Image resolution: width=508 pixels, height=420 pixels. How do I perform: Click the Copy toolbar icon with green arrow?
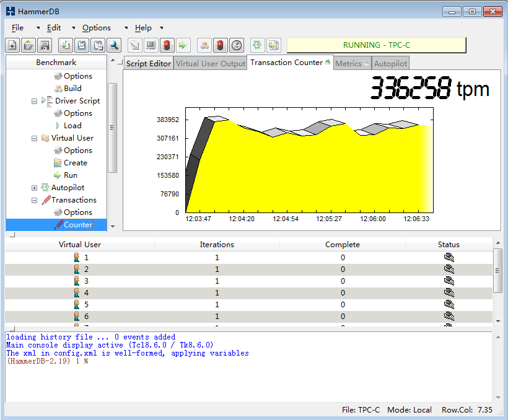coord(66,45)
